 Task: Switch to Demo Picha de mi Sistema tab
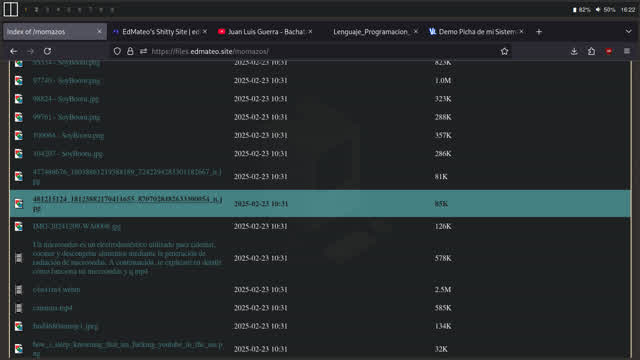point(476,32)
